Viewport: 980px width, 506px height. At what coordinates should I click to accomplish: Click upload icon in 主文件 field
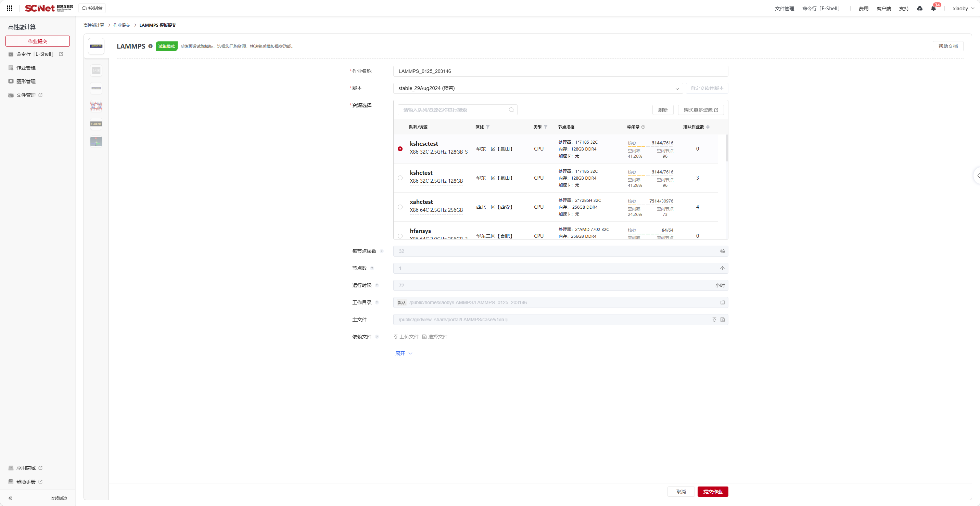[x=714, y=320]
